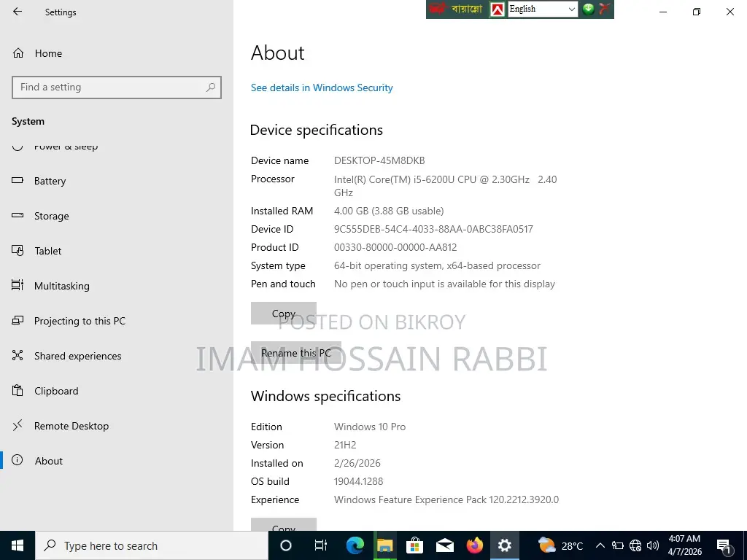The image size is (747, 560).
Task: Launch Microsoft Edge from taskbar
Action: 355,545
